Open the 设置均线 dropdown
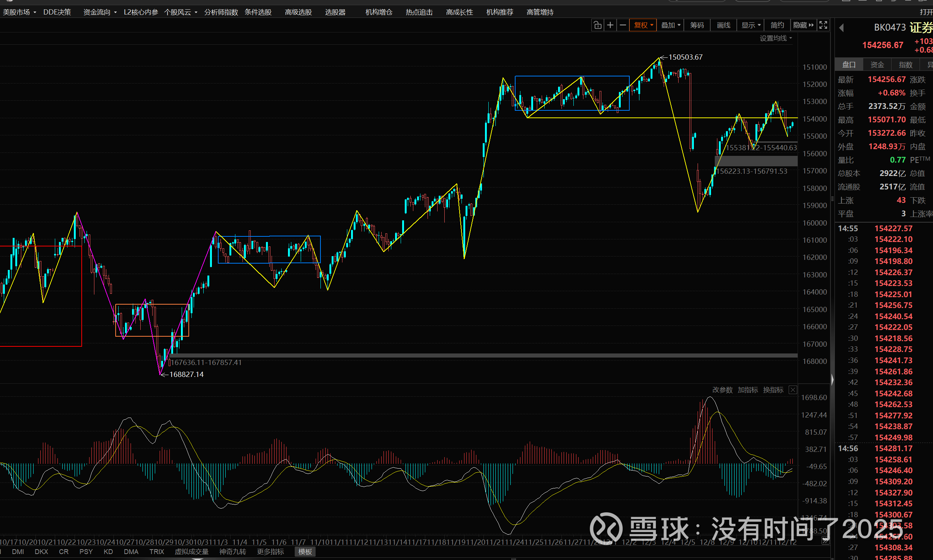Viewport: 933px width, 560px height. point(776,38)
